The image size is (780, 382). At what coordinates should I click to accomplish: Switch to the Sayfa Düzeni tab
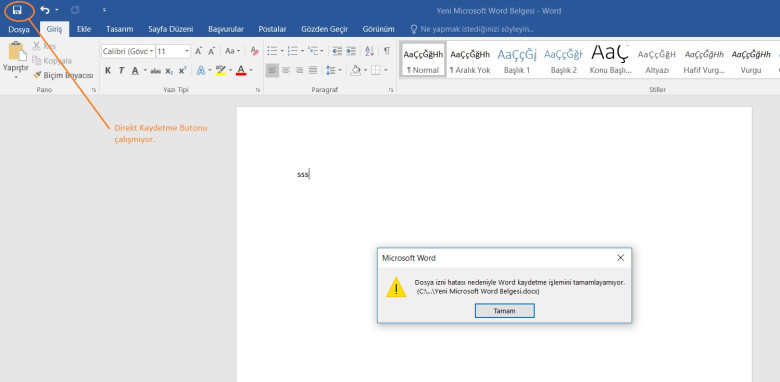[x=171, y=29]
